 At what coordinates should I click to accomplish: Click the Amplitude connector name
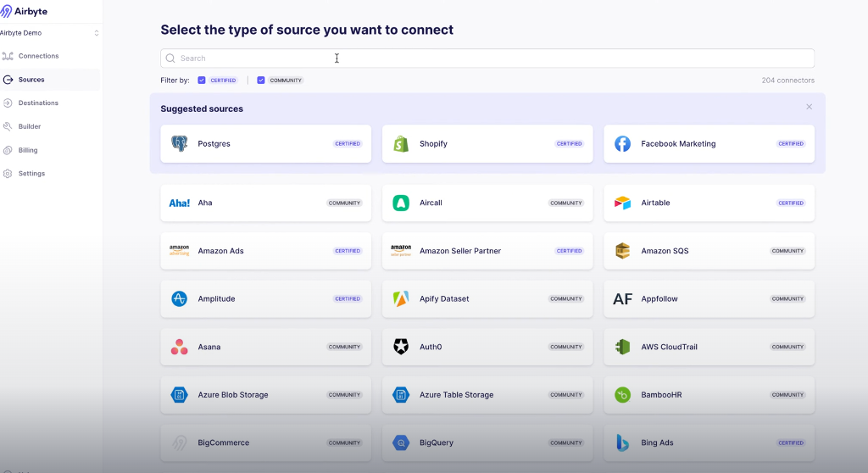(216, 298)
